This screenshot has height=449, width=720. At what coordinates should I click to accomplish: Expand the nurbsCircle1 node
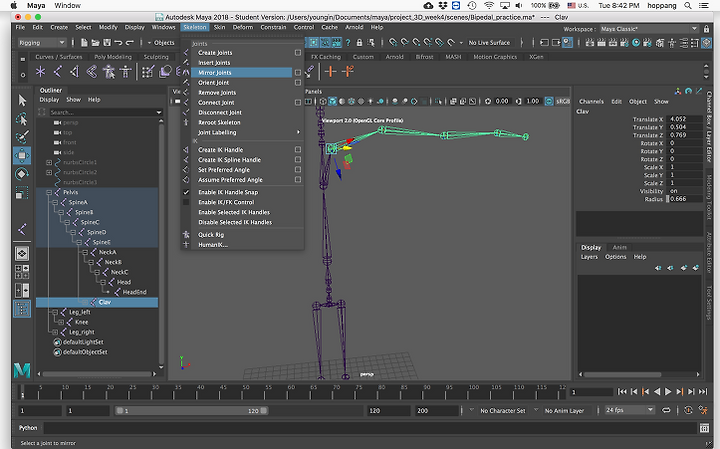click(x=49, y=163)
